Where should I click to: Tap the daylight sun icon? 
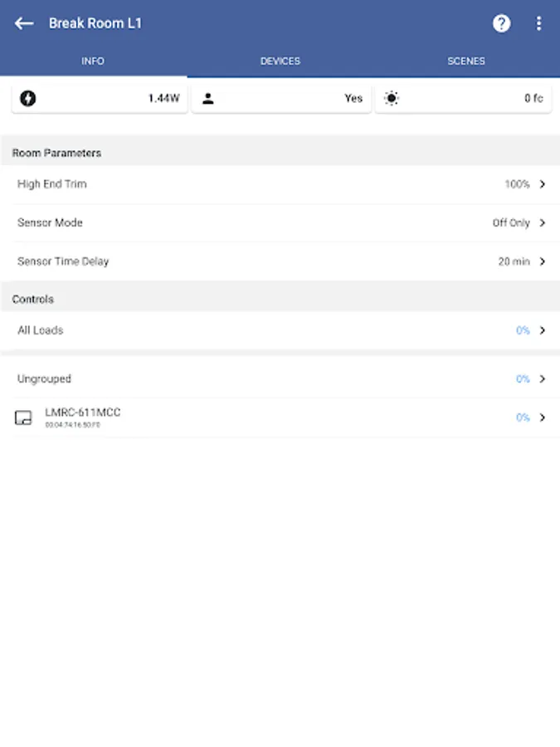coord(392,99)
